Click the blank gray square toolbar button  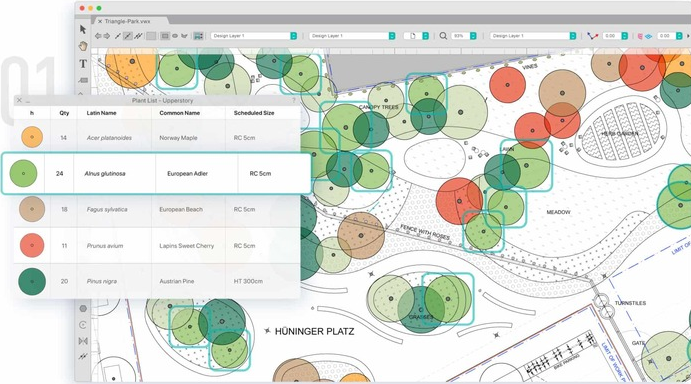[151, 36]
